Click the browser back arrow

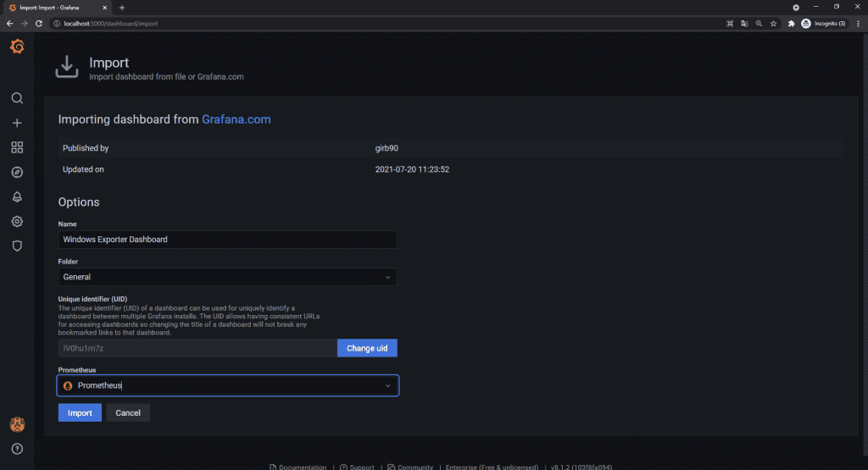[x=9, y=23]
